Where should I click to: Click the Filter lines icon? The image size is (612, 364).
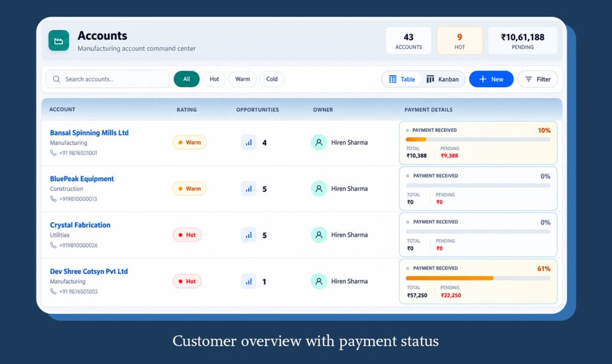tap(528, 79)
